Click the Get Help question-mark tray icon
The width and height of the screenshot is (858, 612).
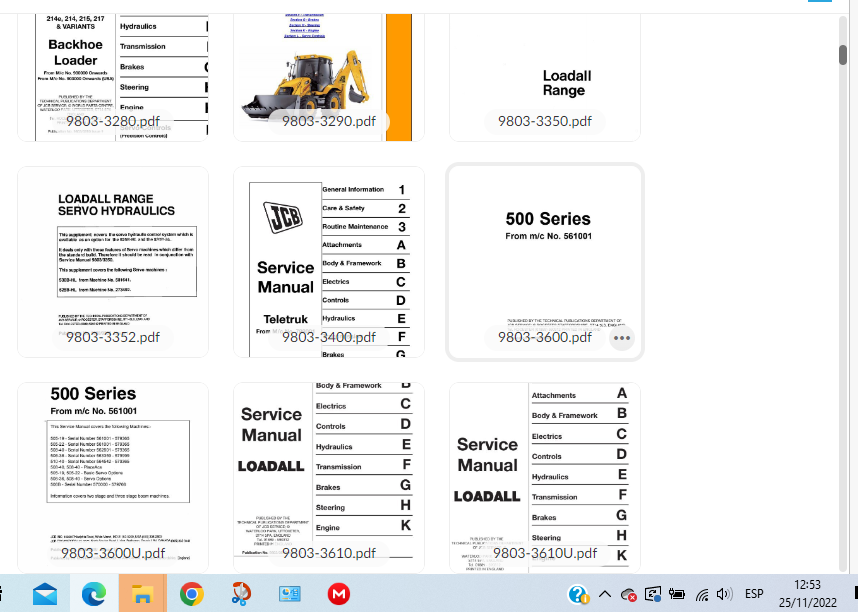pyautogui.click(x=578, y=594)
